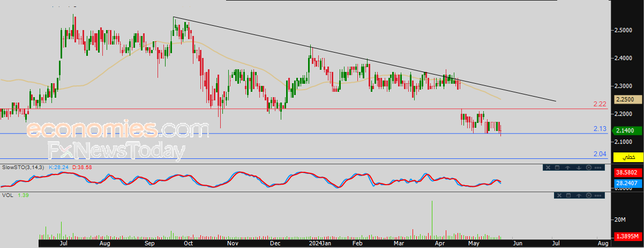Move the VOL panel up
This screenshot has width=644, height=248.
click(x=579, y=195)
